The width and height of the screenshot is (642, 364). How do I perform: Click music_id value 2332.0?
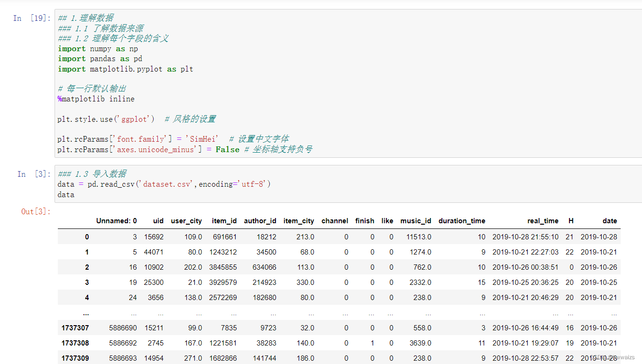click(x=420, y=282)
